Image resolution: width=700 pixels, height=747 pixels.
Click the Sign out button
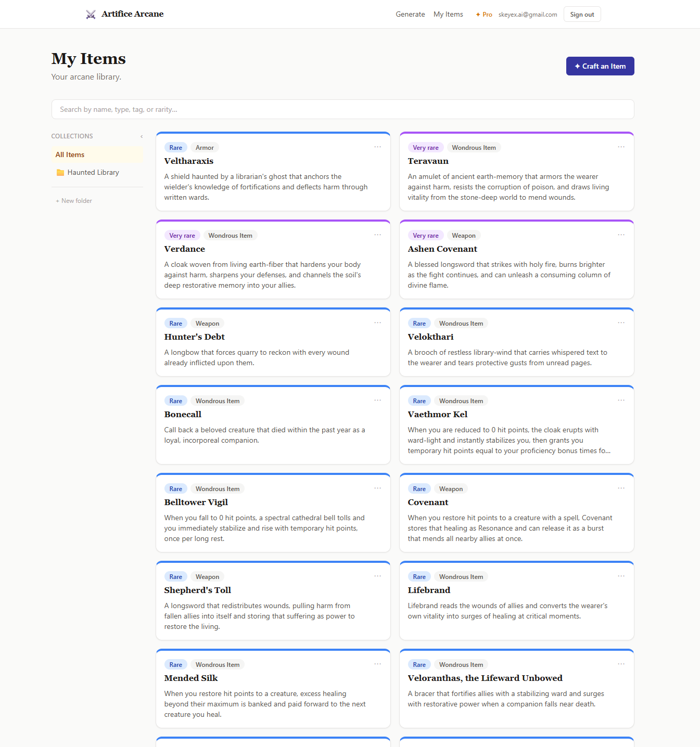(x=582, y=15)
